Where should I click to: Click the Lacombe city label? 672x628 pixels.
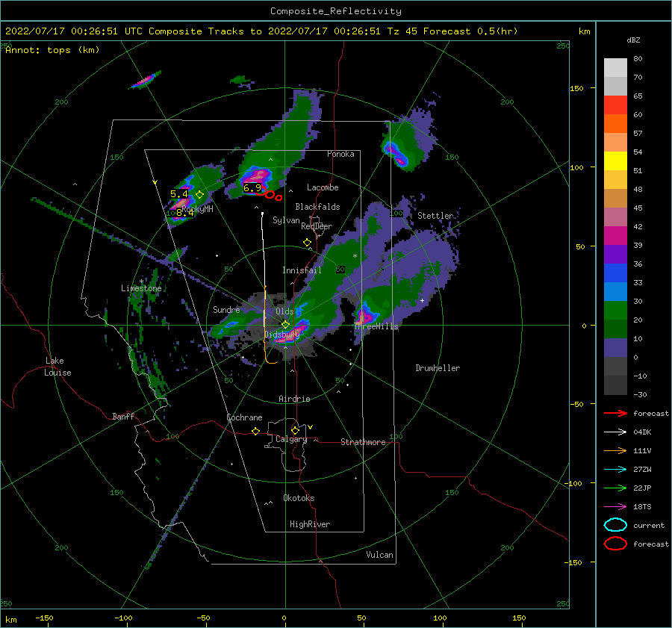click(323, 187)
